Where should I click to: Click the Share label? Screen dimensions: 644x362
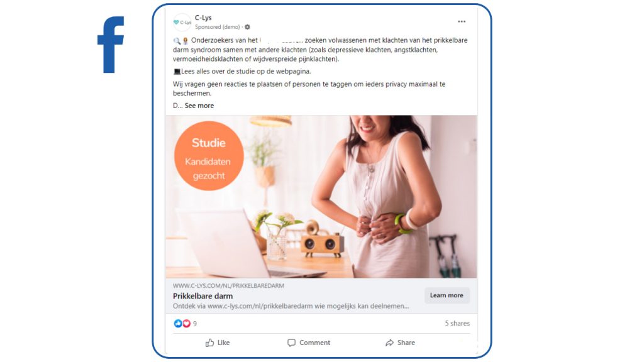pyautogui.click(x=406, y=343)
